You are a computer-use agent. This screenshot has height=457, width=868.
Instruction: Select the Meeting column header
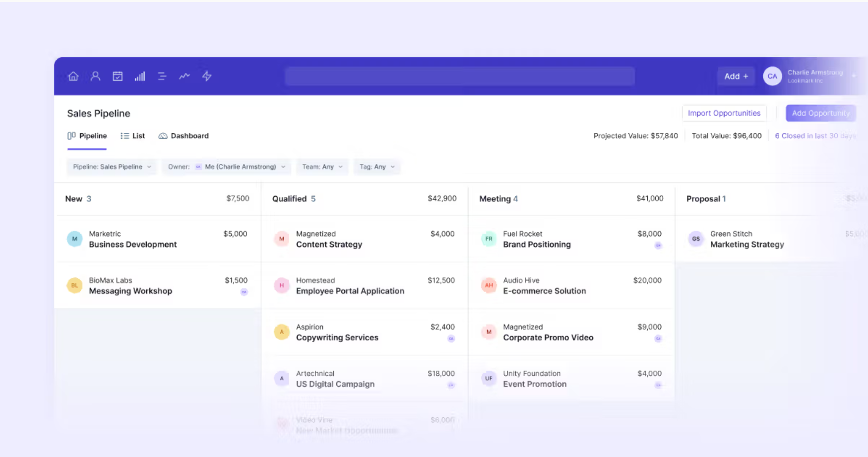[498, 199]
